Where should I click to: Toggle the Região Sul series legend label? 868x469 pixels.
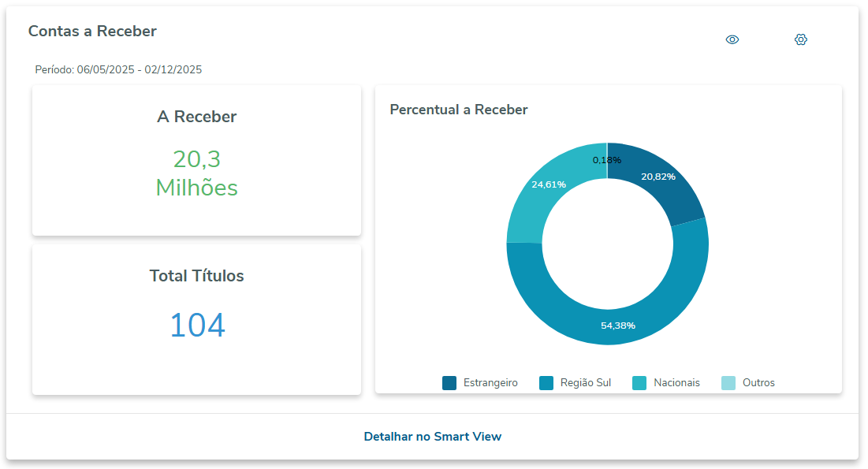[x=586, y=383]
